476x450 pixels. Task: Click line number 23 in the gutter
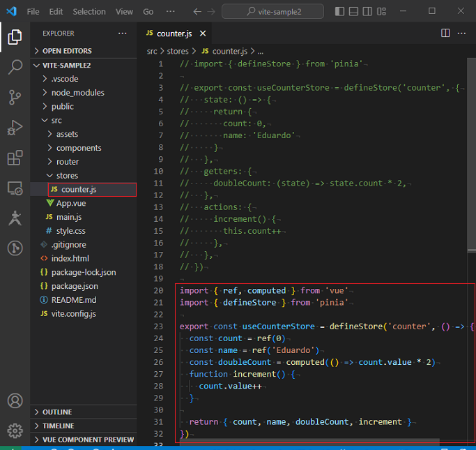pyautogui.click(x=158, y=327)
